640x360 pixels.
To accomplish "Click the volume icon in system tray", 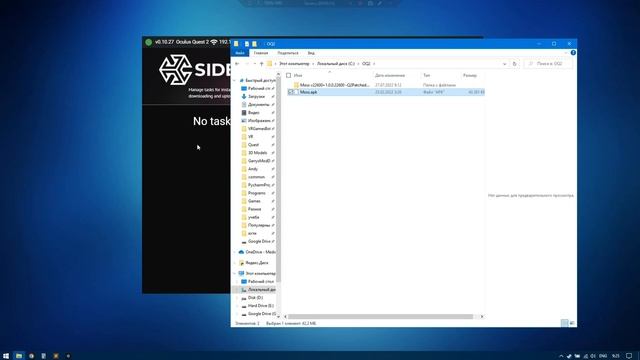I will [593, 356].
